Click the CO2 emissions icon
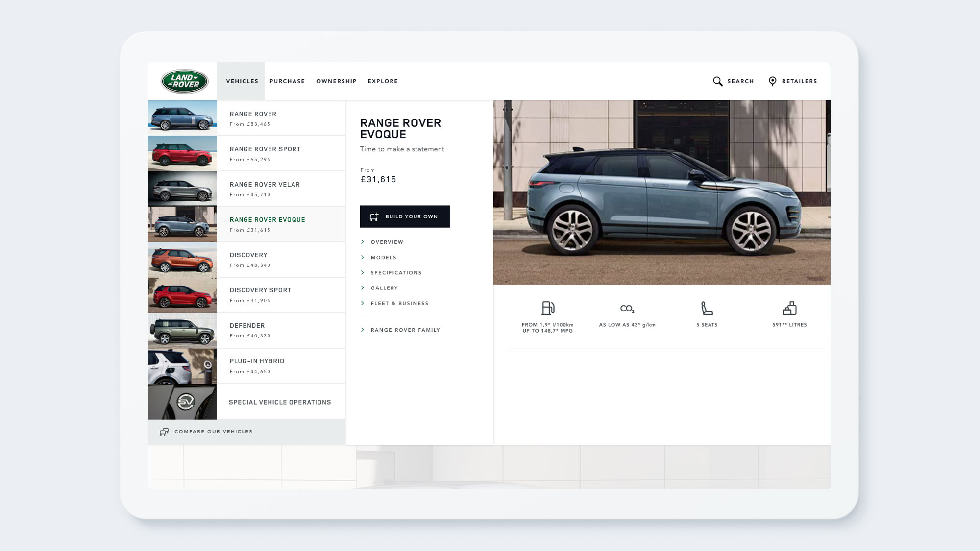 tap(627, 309)
